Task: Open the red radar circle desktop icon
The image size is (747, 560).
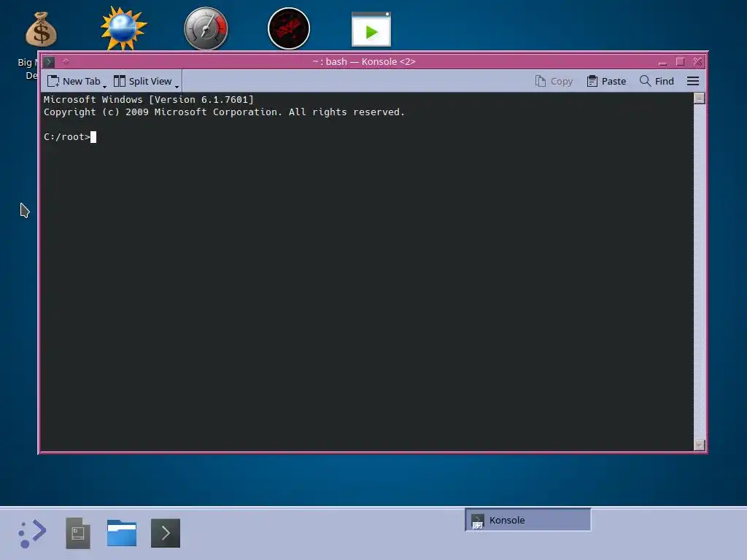Action: [x=289, y=28]
